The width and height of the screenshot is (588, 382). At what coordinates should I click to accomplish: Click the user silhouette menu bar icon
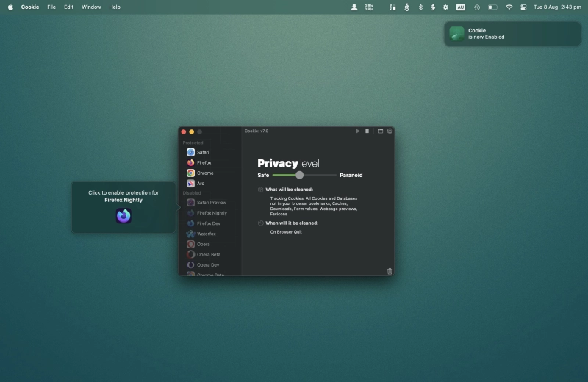click(354, 7)
